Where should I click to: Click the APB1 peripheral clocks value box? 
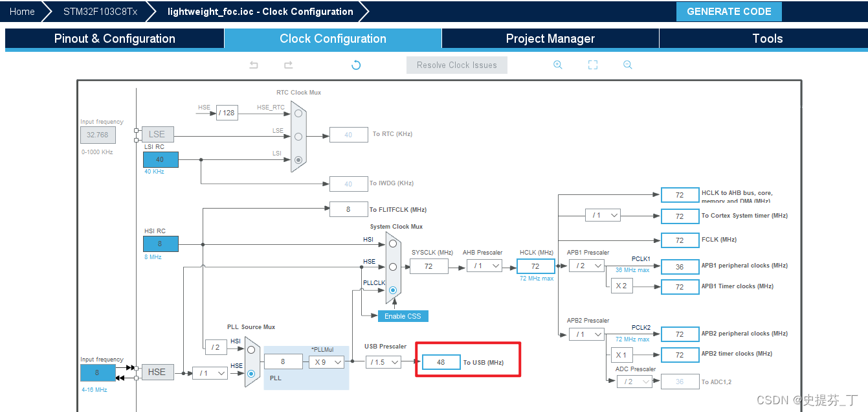point(680,266)
